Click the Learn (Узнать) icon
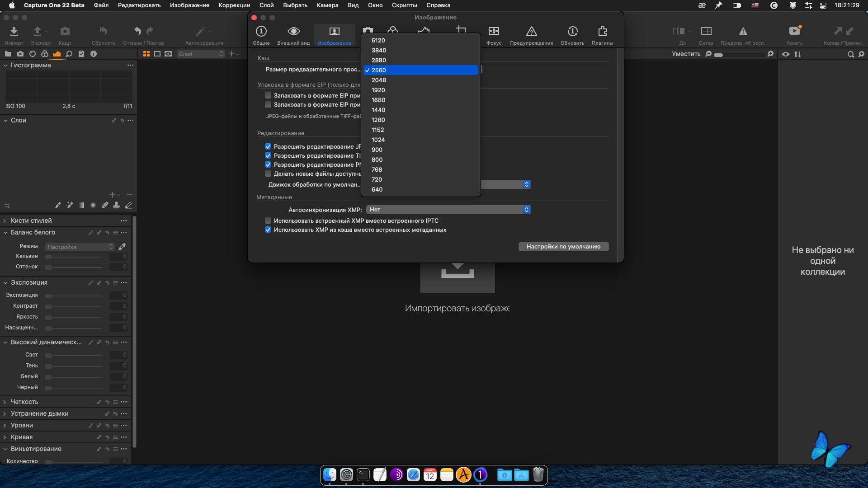The width and height of the screenshot is (868, 488). coord(794,31)
